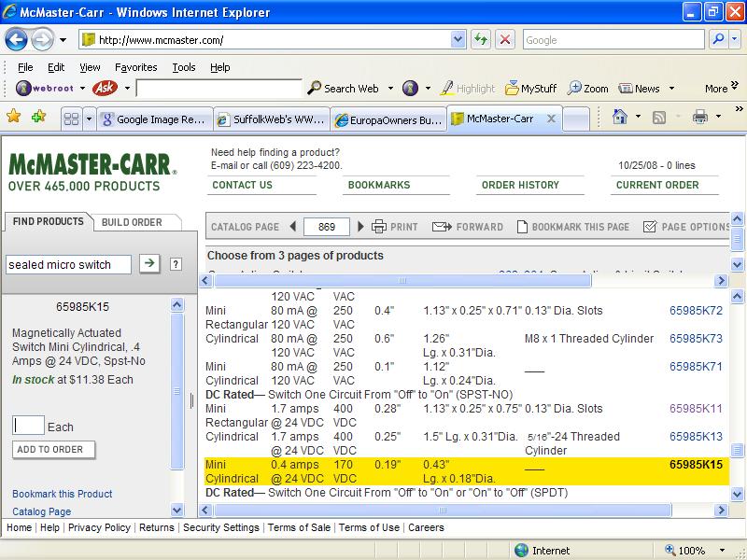Open product link 65985K73

coord(696,339)
